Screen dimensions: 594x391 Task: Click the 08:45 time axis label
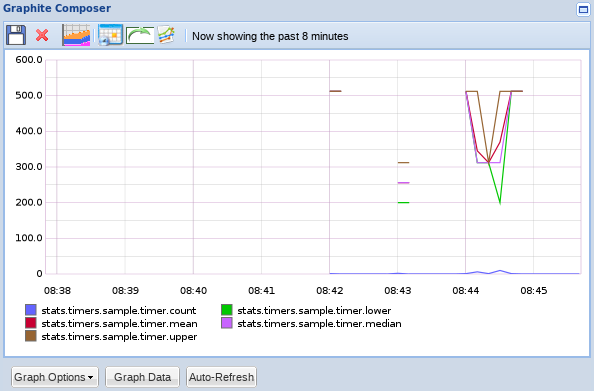pos(534,291)
